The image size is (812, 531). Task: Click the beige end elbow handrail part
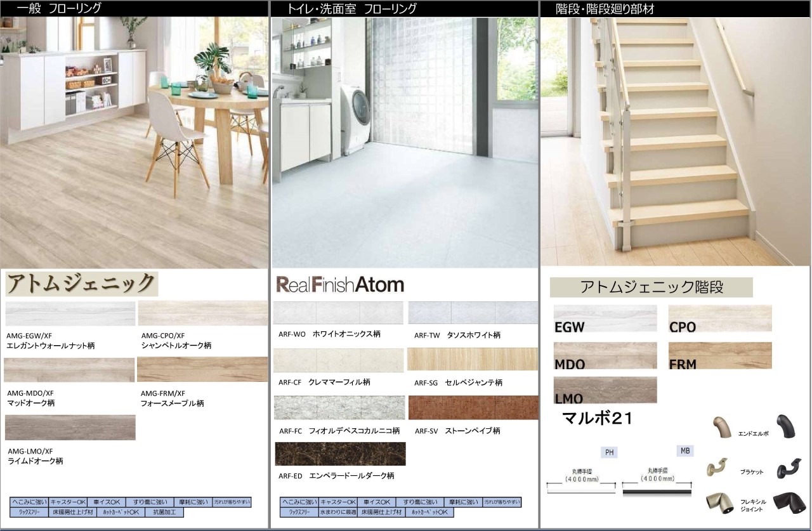[x=721, y=427]
